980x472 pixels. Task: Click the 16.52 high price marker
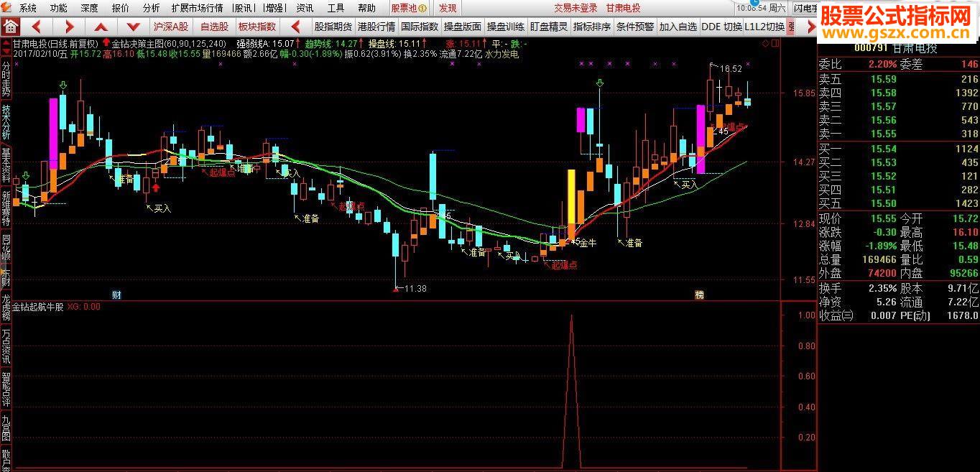(731, 68)
